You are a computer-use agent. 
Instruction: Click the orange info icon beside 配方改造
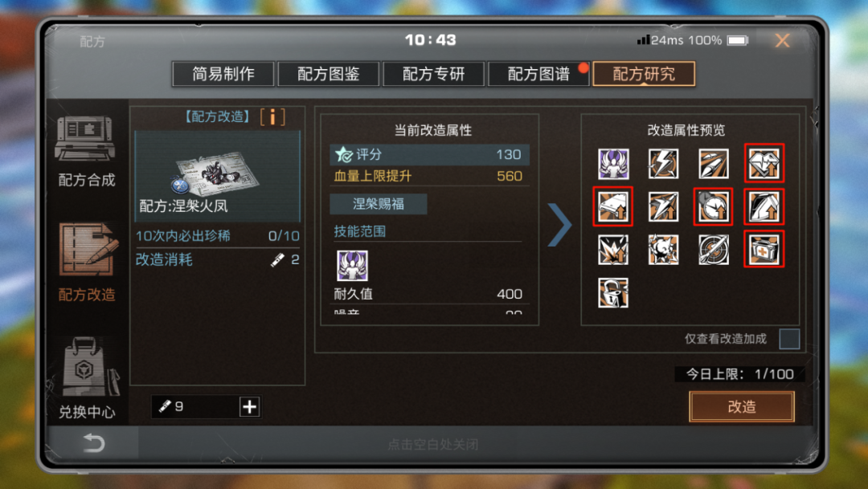pyautogui.click(x=273, y=116)
